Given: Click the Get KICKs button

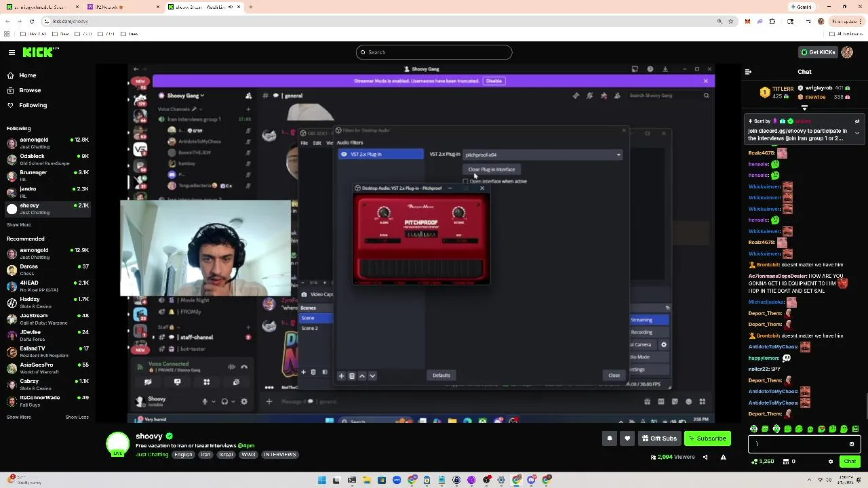Looking at the screenshot, I should tap(818, 52).
